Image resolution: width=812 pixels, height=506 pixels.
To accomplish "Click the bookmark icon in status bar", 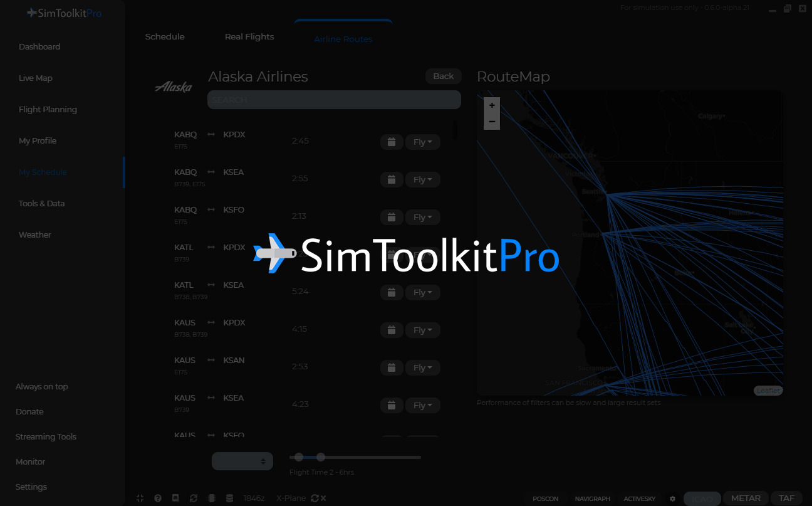I will pyautogui.click(x=175, y=498).
